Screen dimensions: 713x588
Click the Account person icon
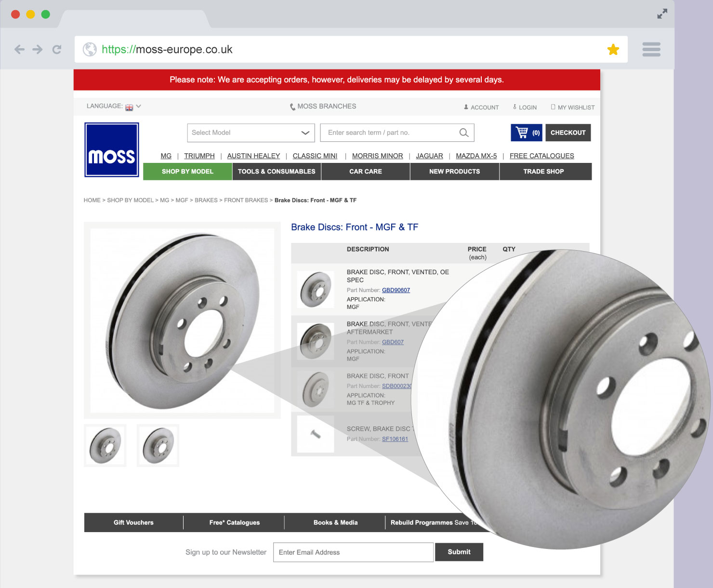click(x=466, y=107)
